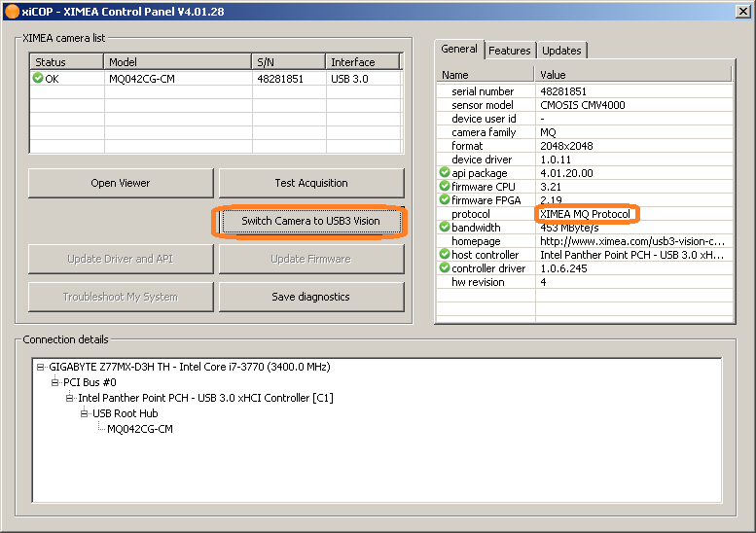The image size is (756, 533).
Task: Select PCI Bus #0 tree label
Action: coord(90,382)
